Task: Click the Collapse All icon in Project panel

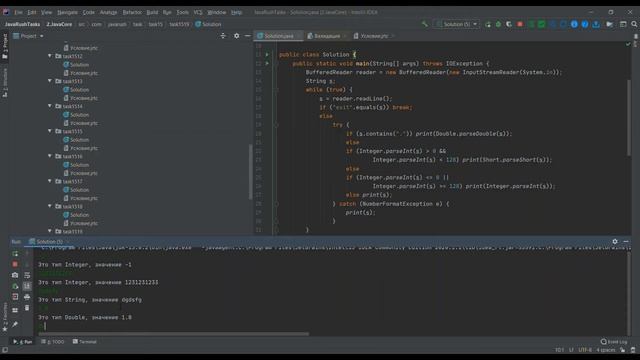Action: [x=223, y=36]
